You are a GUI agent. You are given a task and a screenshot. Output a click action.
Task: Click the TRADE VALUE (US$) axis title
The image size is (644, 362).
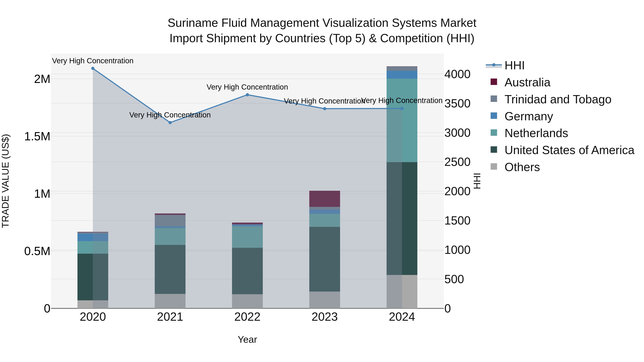(x=6, y=181)
